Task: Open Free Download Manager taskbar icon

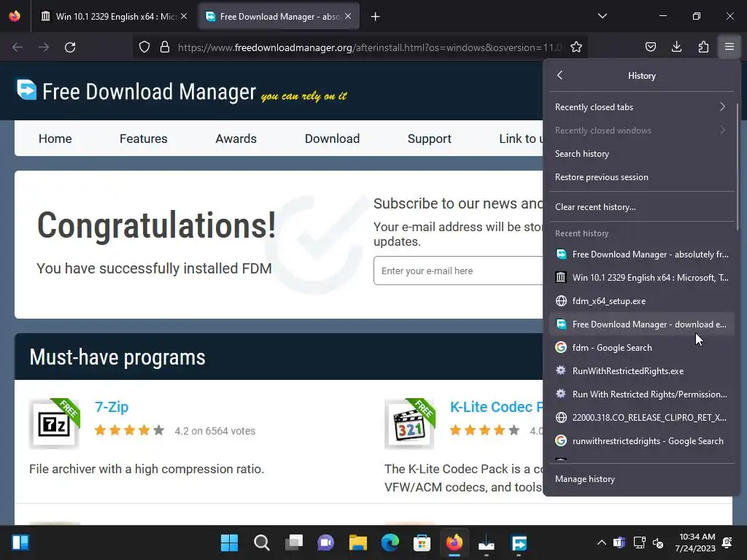Action: point(519,542)
